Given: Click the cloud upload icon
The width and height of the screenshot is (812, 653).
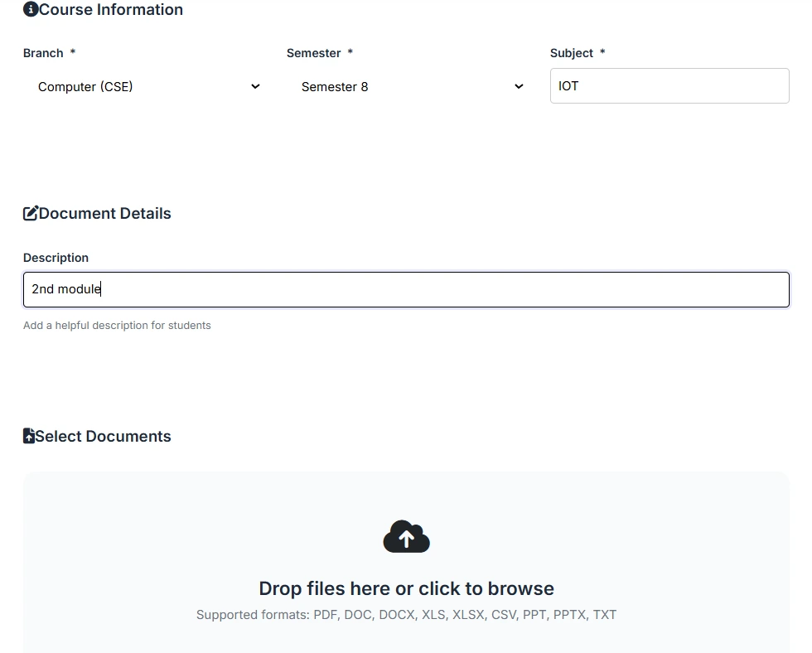Looking at the screenshot, I should pos(406,538).
